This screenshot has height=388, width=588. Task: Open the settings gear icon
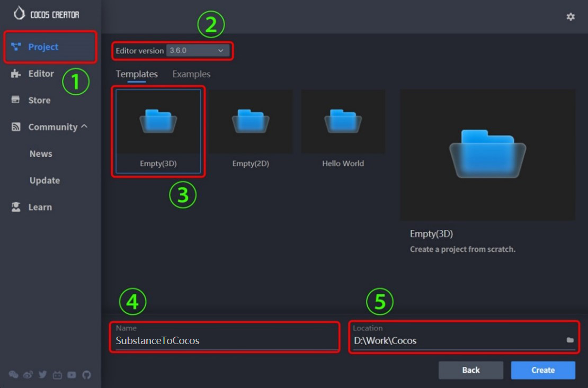[x=571, y=17]
